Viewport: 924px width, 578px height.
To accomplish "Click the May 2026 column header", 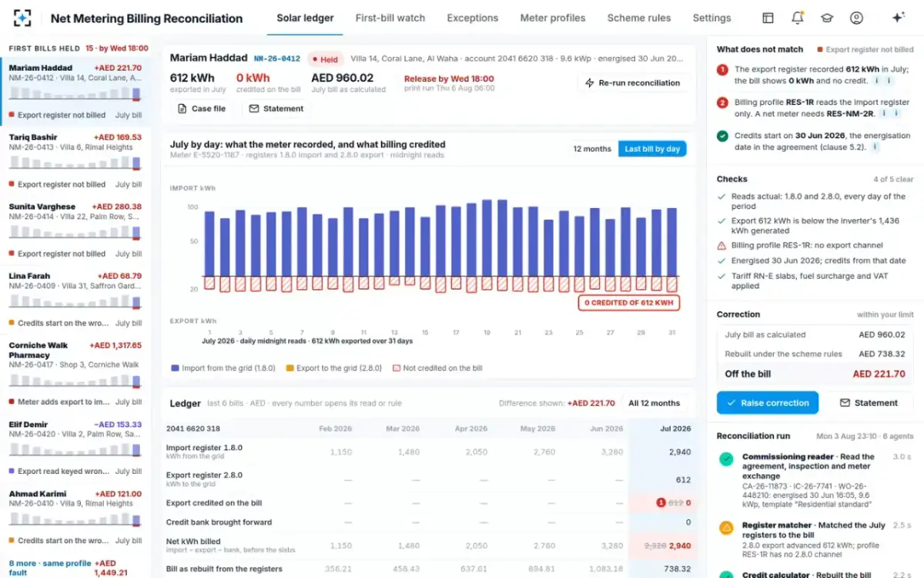I will [537, 428].
